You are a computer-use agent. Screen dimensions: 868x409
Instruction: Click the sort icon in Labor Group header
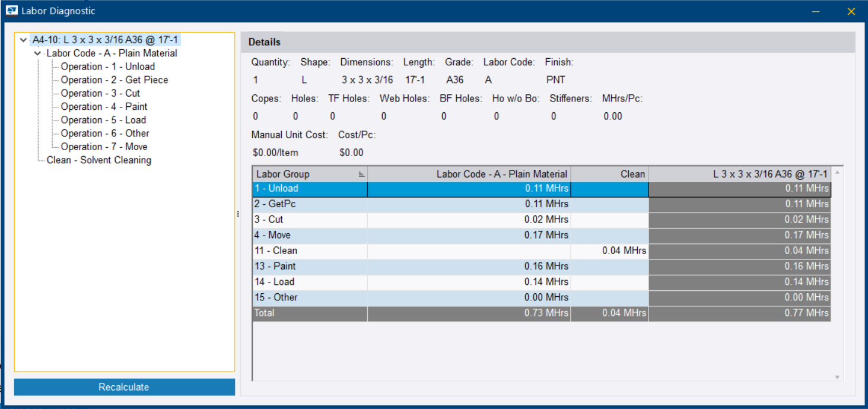[361, 175]
